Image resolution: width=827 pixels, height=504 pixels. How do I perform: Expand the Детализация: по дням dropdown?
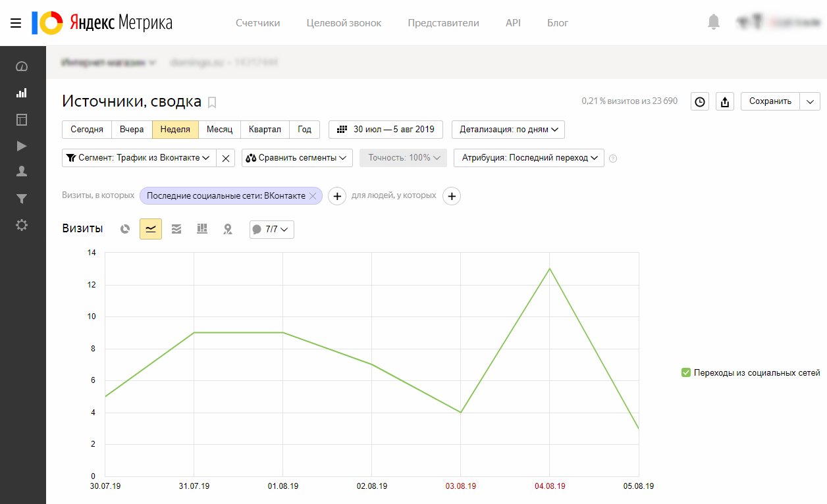pyautogui.click(x=508, y=130)
